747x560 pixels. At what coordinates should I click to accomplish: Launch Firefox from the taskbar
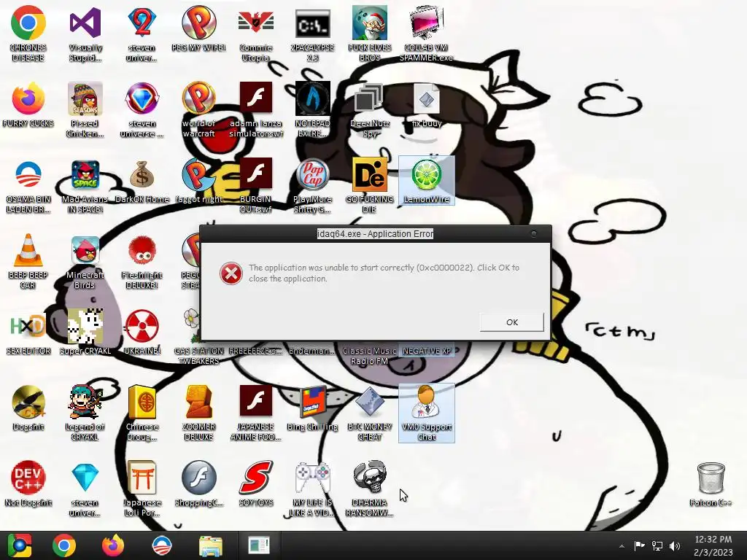pos(113,545)
